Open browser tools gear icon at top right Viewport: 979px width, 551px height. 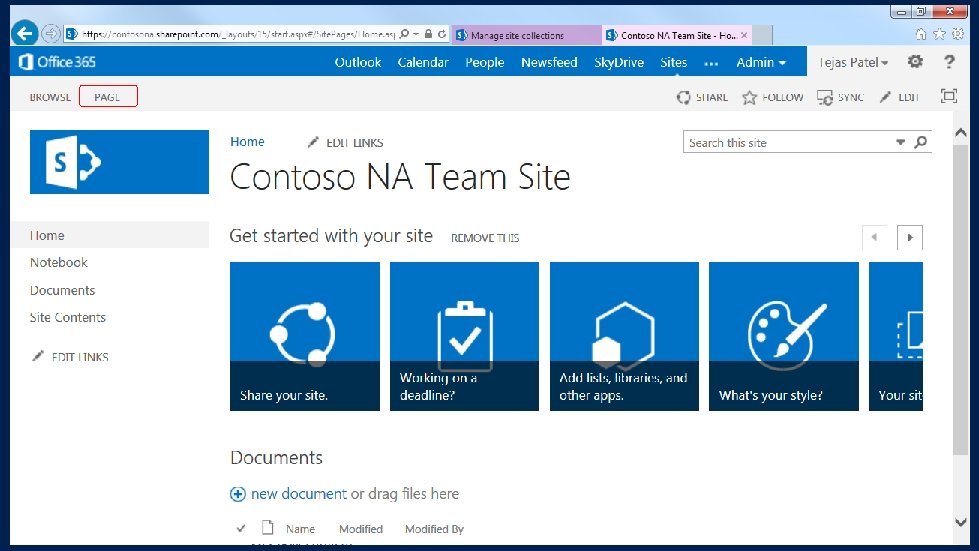[x=958, y=34]
